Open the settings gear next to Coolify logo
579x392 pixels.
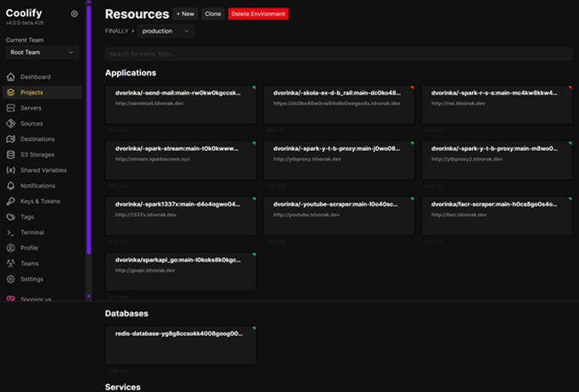pyautogui.click(x=74, y=14)
